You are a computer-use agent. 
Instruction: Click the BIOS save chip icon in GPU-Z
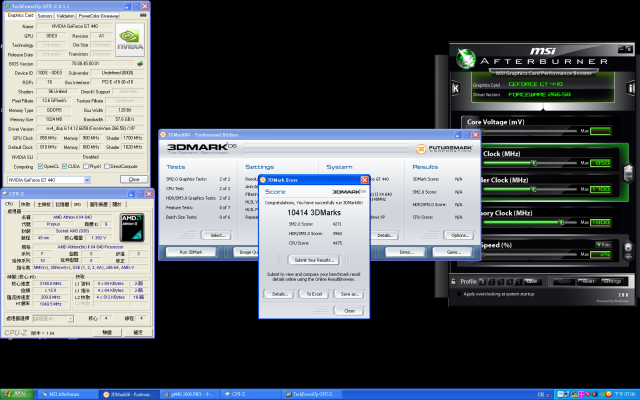tap(140, 64)
